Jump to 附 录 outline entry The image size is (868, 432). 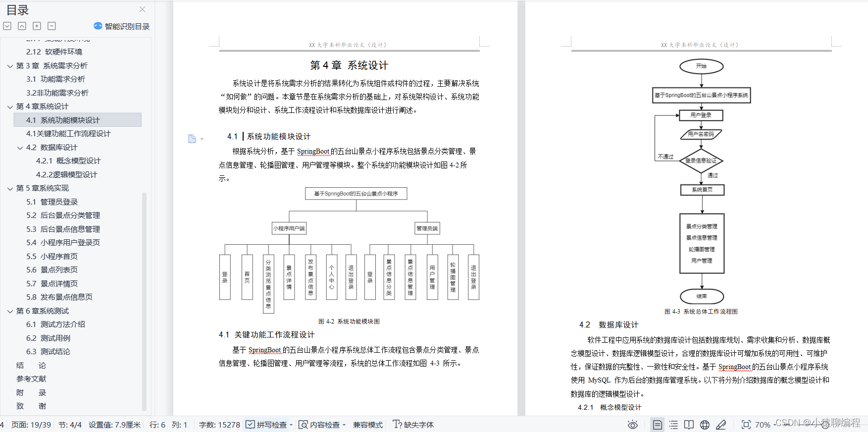[x=31, y=393]
